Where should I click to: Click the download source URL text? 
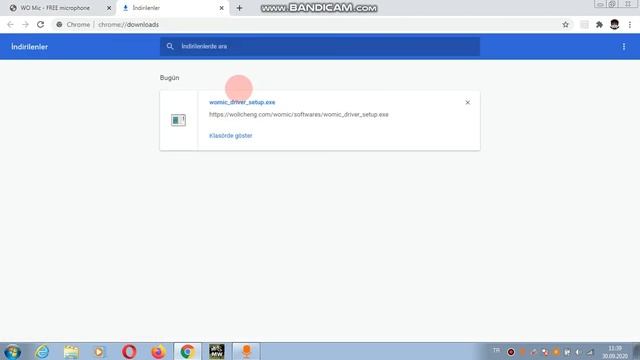299,115
